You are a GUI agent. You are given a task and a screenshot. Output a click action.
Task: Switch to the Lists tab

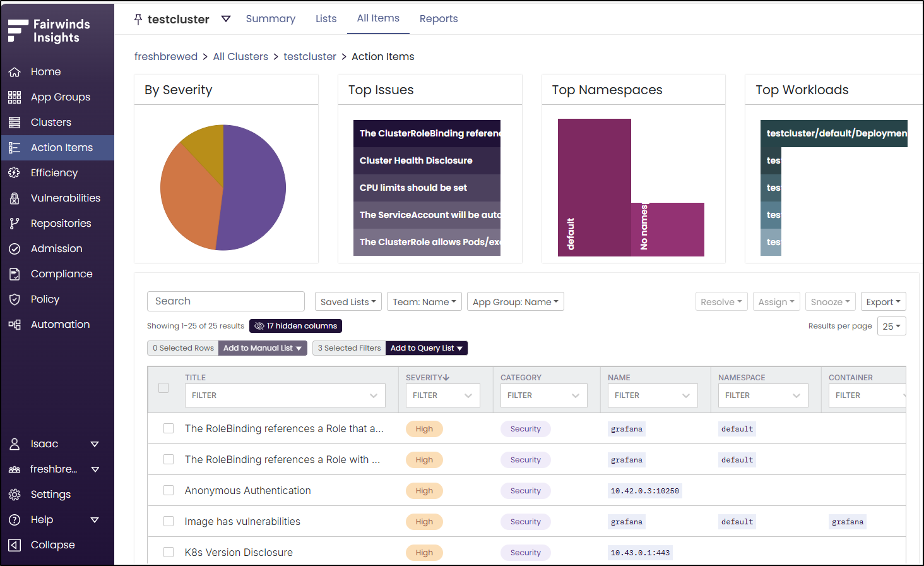[x=326, y=19]
